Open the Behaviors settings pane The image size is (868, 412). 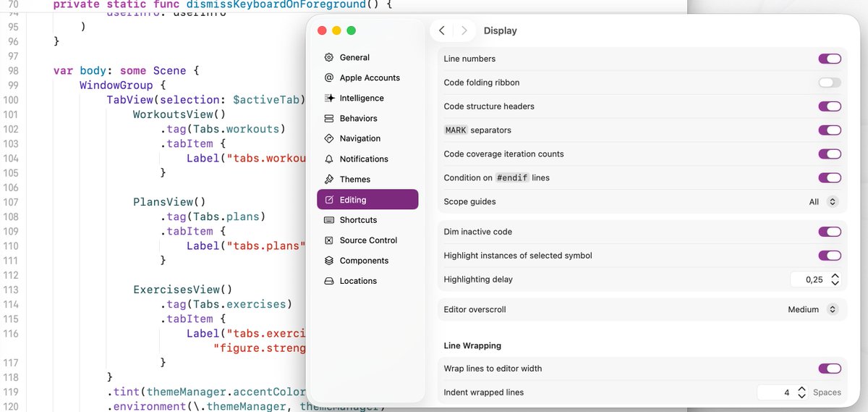click(367, 118)
